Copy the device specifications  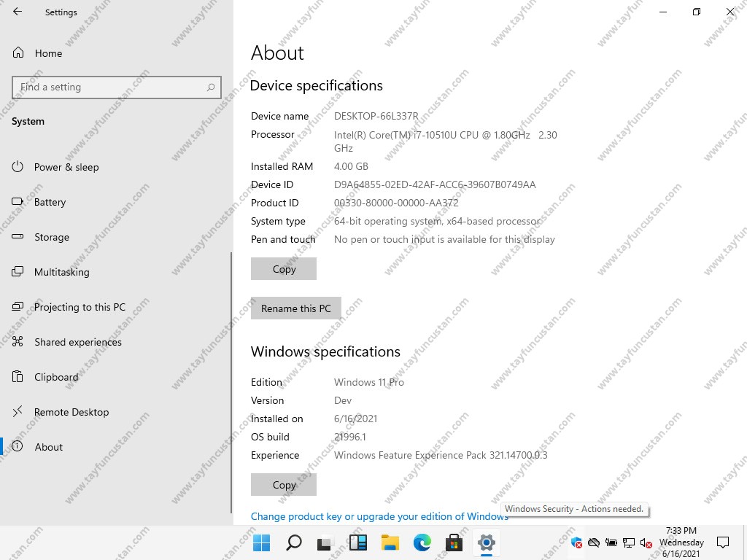284,269
